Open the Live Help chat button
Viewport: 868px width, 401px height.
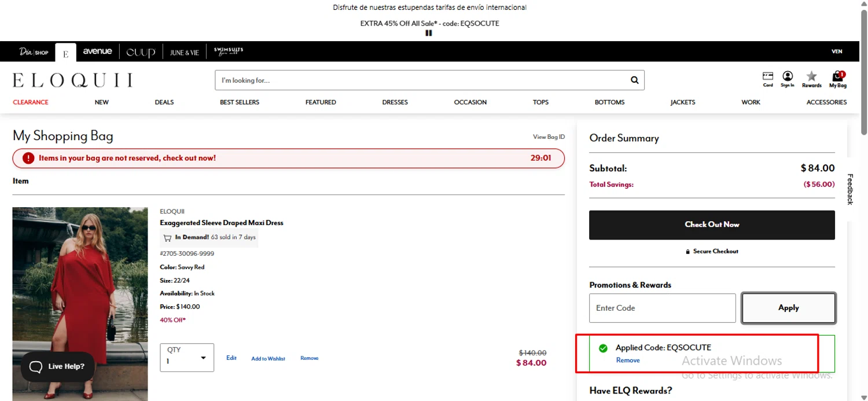click(x=57, y=366)
